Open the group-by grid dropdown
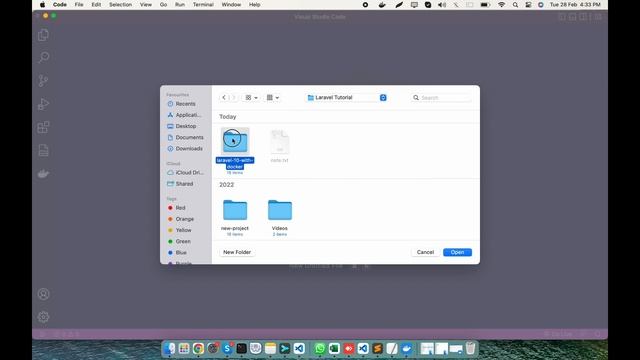The width and height of the screenshot is (640, 360). coord(273,98)
